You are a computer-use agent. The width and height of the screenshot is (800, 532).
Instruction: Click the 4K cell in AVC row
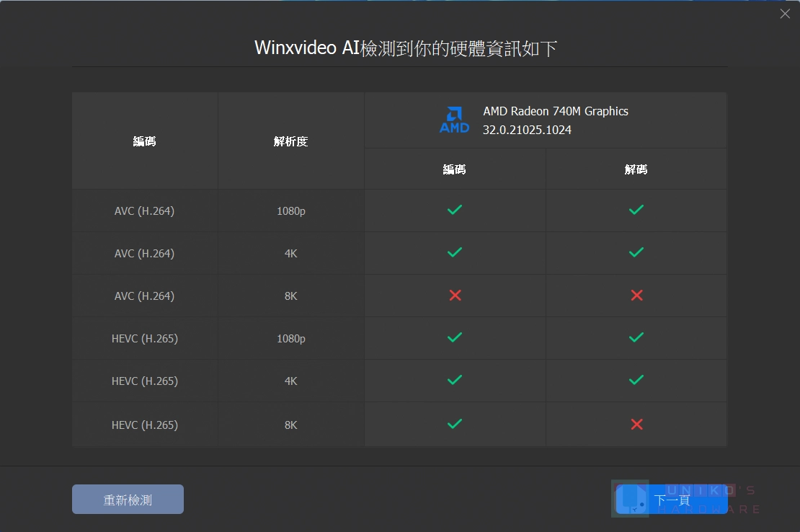point(291,254)
